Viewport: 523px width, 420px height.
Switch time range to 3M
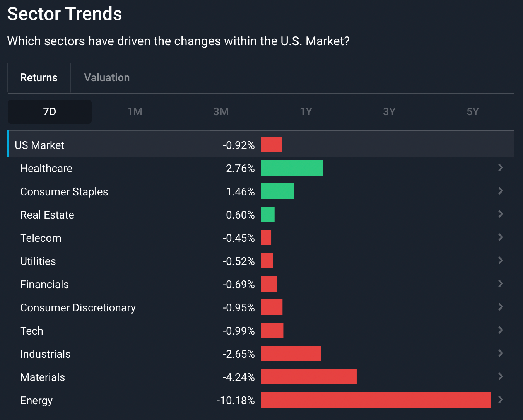click(x=221, y=112)
